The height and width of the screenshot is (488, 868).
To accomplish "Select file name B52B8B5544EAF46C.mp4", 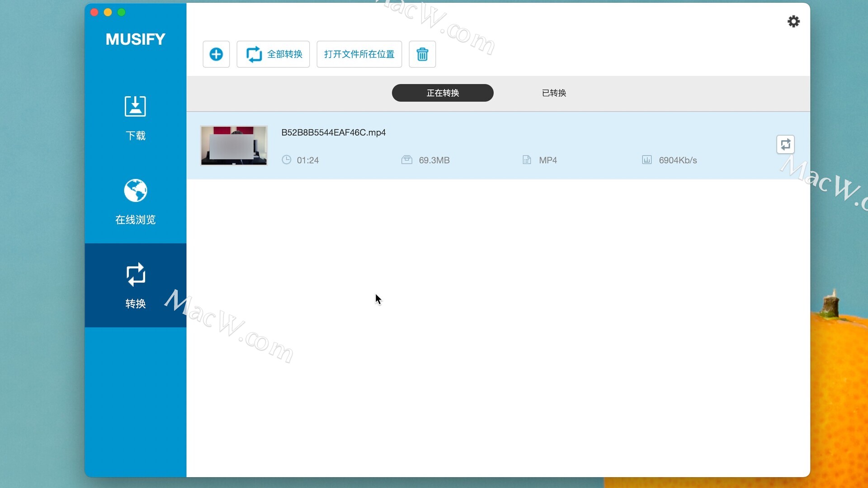I will pos(333,132).
